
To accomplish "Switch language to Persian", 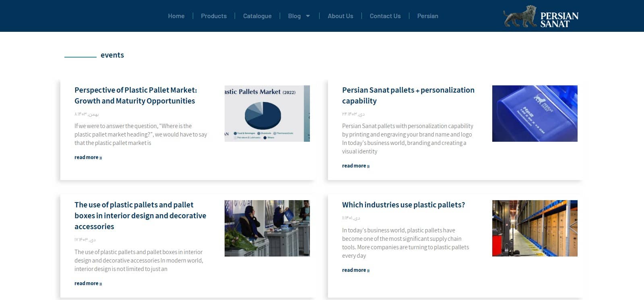I will [427, 16].
